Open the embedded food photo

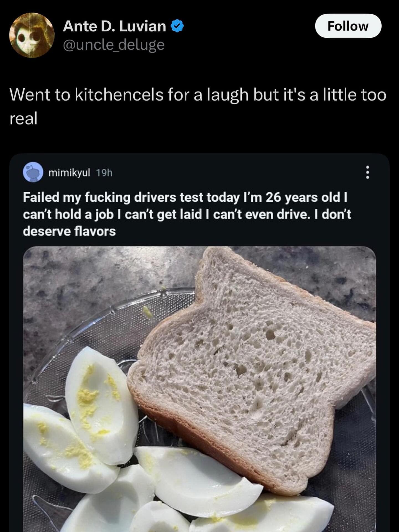[x=199, y=388]
